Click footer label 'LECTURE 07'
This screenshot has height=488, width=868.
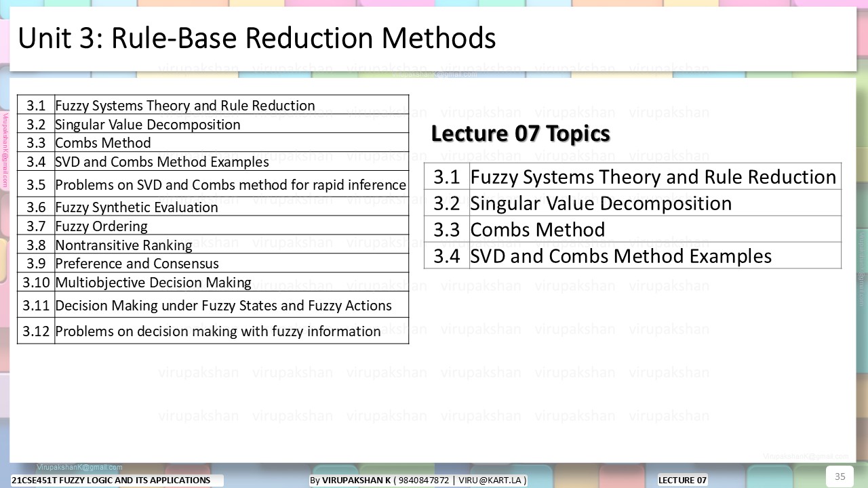click(682, 481)
